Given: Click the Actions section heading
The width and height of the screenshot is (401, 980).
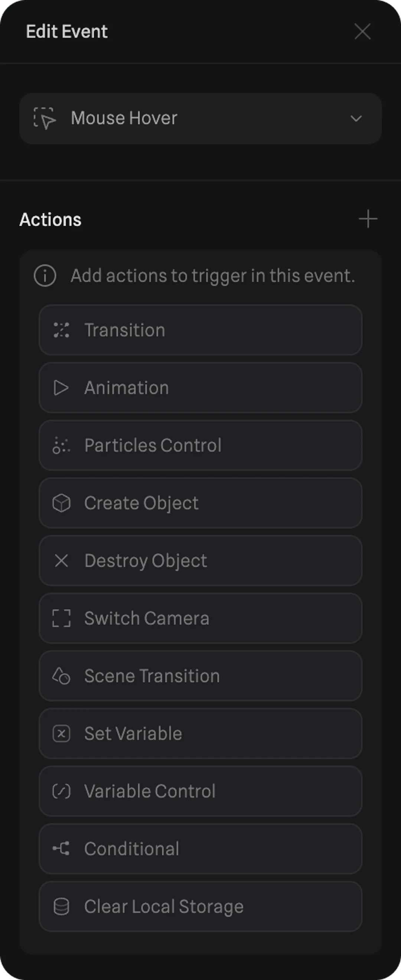Looking at the screenshot, I should [50, 220].
